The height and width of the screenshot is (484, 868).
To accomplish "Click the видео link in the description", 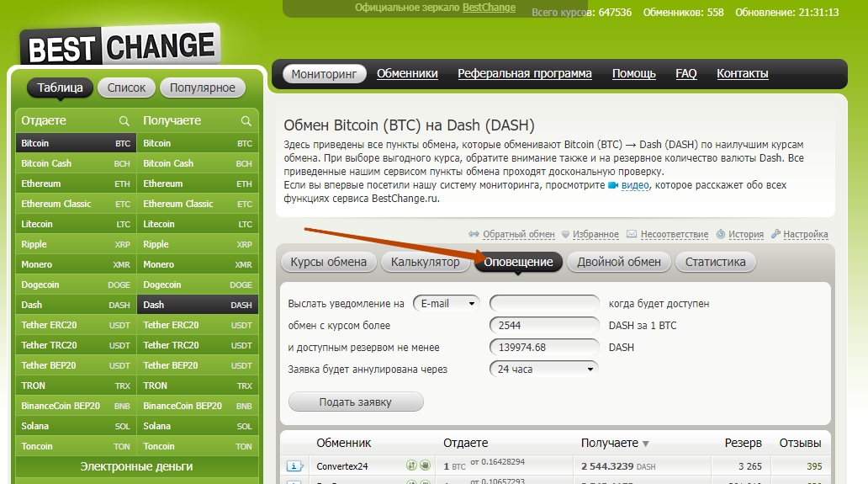I will (x=635, y=185).
